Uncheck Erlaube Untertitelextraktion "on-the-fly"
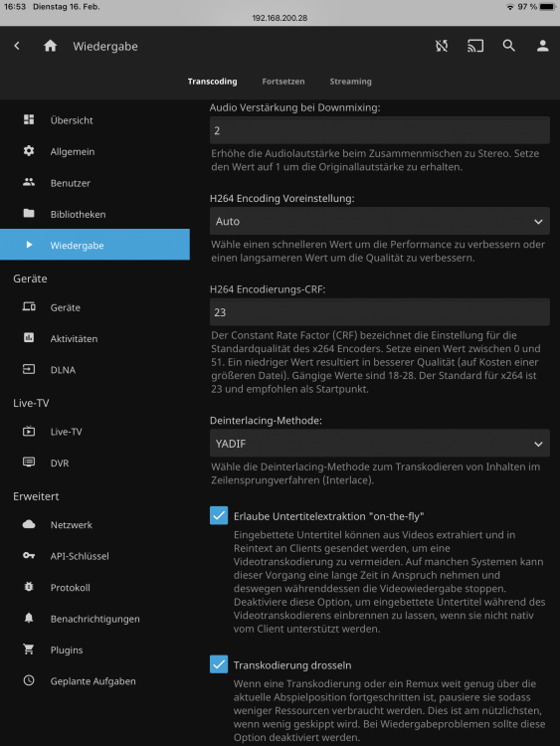 (219, 515)
